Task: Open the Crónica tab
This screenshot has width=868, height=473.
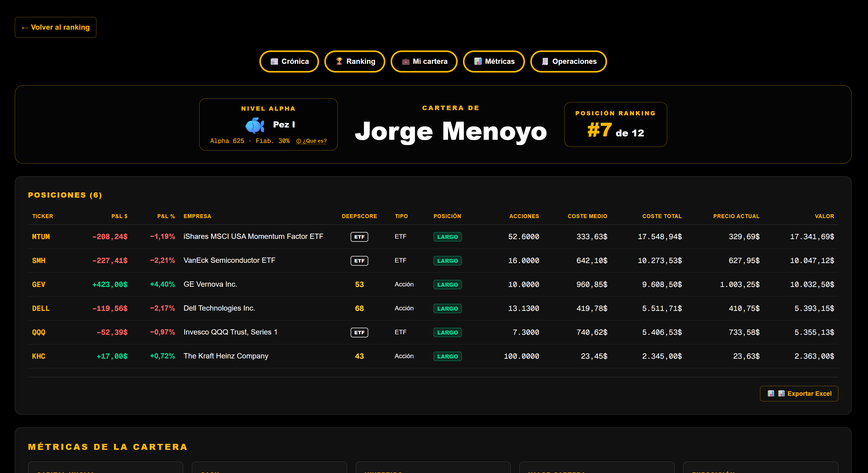Action: coord(289,61)
